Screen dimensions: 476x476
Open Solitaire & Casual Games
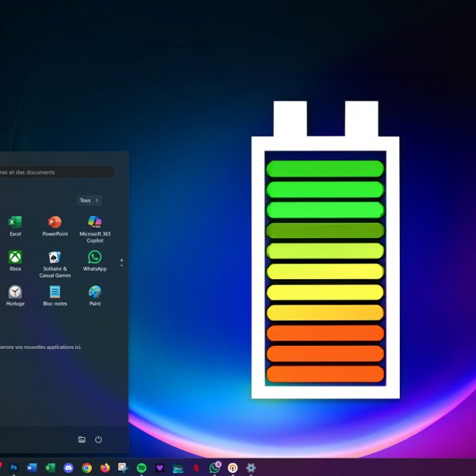click(55, 264)
